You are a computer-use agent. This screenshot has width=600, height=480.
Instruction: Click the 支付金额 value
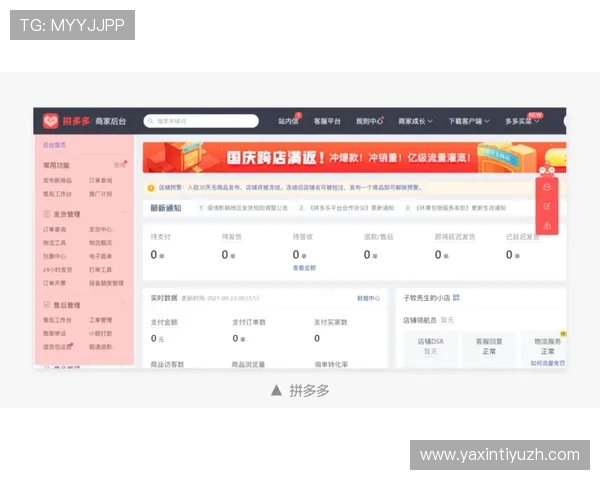(157, 339)
